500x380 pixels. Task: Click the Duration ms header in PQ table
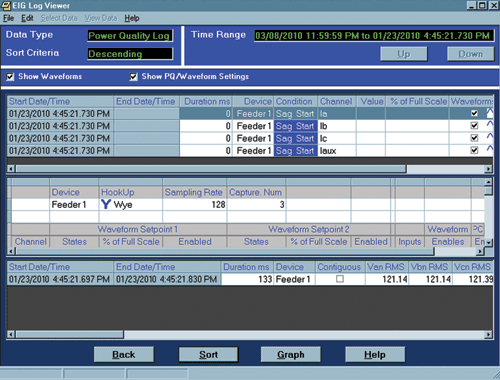click(206, 101)
